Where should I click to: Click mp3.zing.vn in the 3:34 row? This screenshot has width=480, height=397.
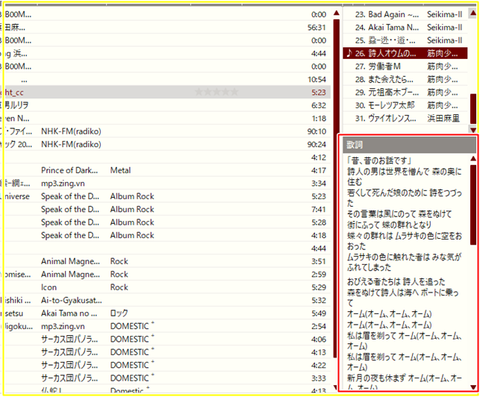(63, 183)
